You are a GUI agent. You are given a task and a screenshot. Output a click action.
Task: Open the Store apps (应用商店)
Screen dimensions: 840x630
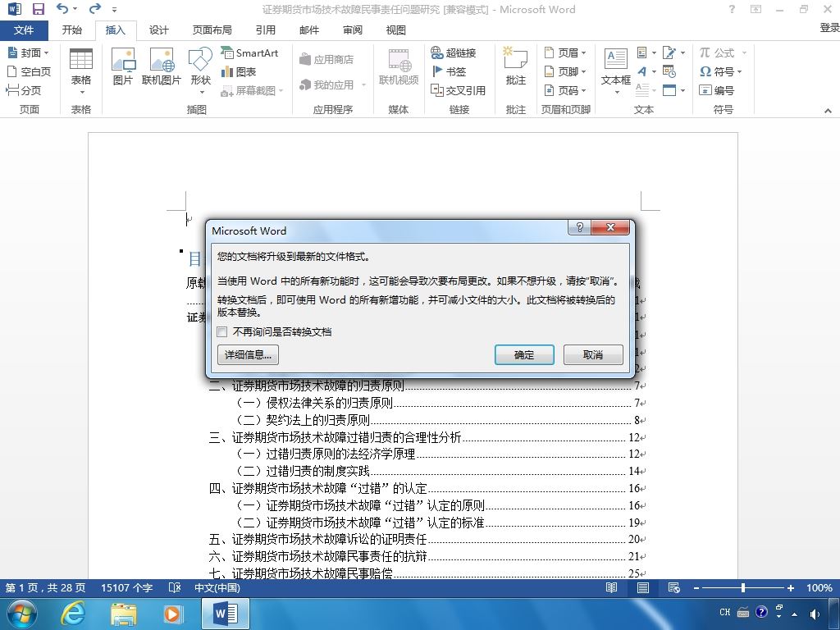[326, 59]
